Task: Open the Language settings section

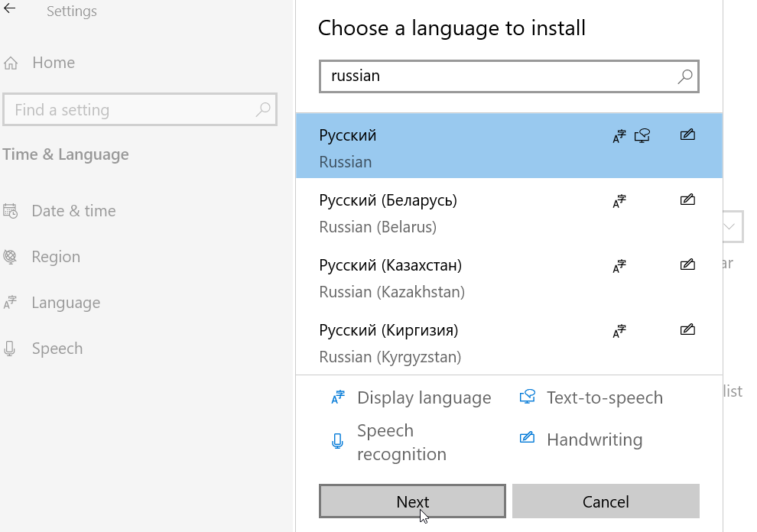Action: (x=66, y=303)
